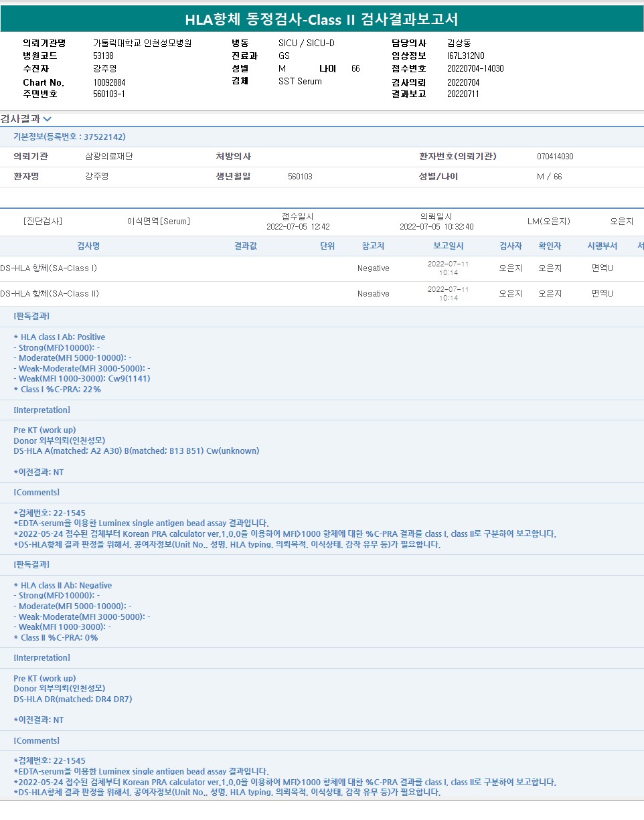Viewport: 644px width, 820px height.
Task: Click '면역U' in the SA-Class I row
Action: tap(602, 268)
